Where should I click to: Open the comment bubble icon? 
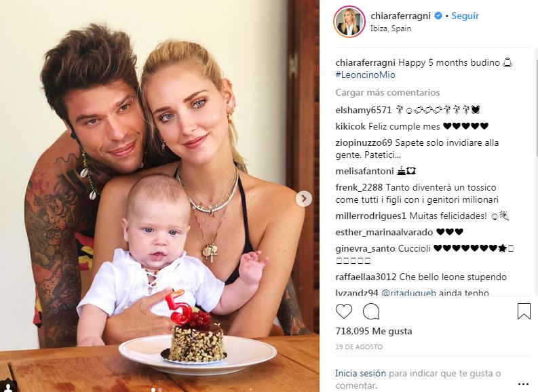(x=371, y=311)
